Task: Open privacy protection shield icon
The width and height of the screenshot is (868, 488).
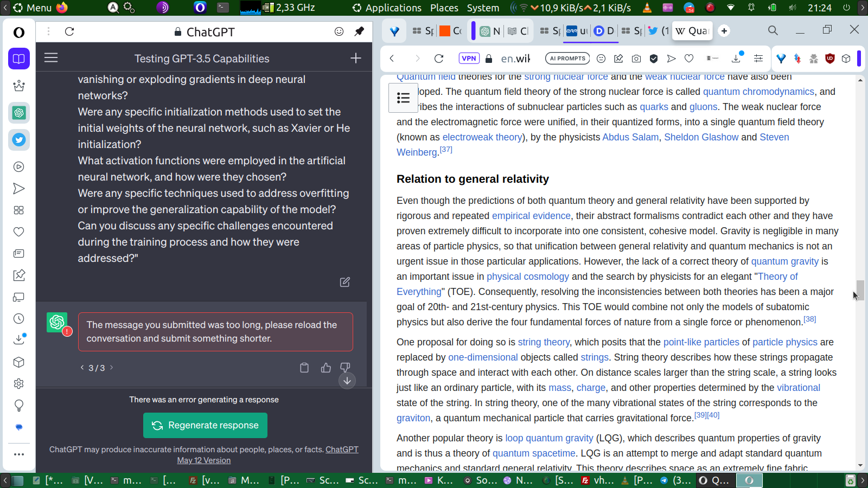Action: pos(654,59)
